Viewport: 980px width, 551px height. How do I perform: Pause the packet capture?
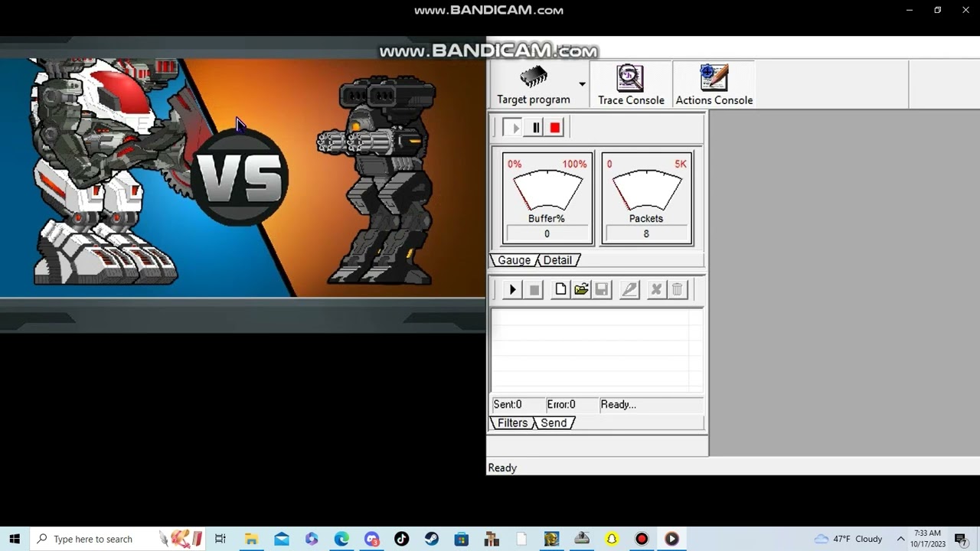[x=535, y=128]
